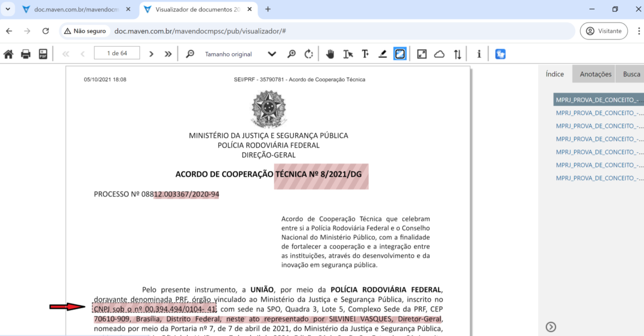Image resolution: width=644 pixels, height=336 pixels.
Task: Open the Anotações tab
Action: click(596, 74)
